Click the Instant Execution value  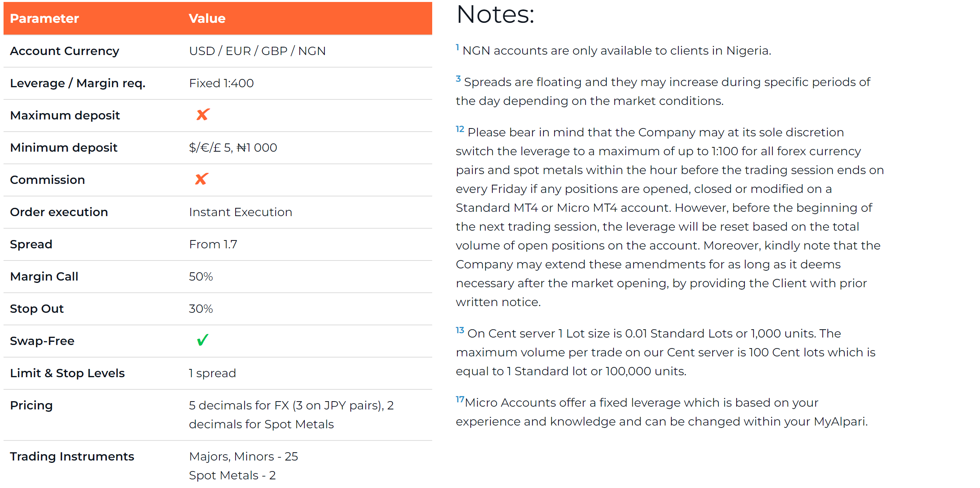tap(241, 212)
